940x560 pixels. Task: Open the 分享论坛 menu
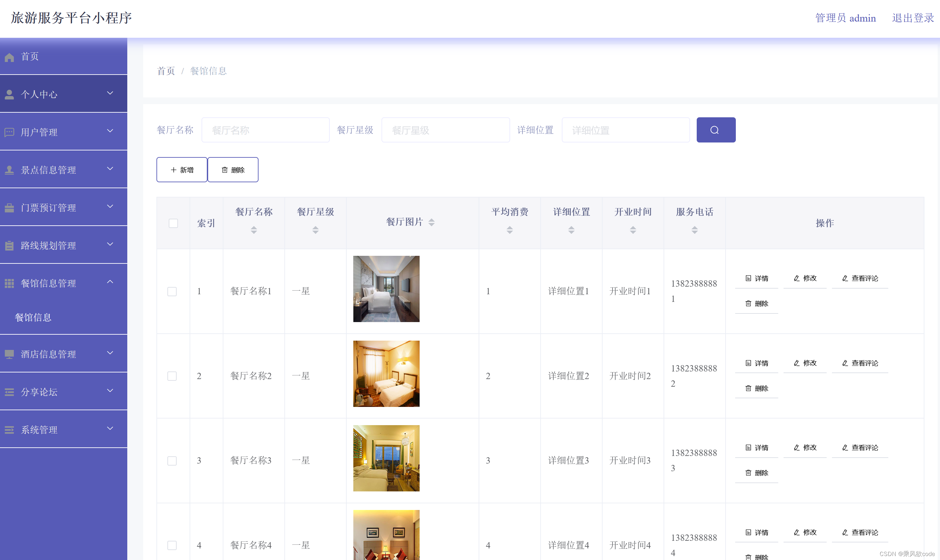[x=39, y=392]
